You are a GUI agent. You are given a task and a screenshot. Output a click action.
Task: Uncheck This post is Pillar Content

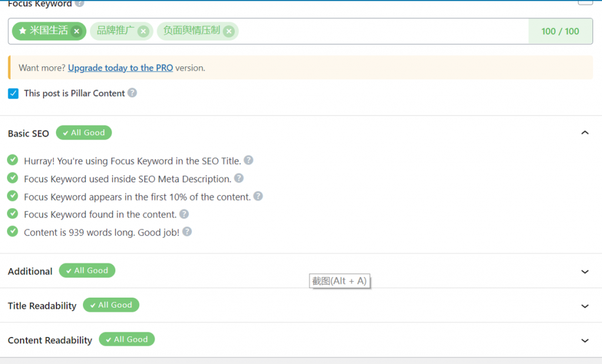coord(13,93)
